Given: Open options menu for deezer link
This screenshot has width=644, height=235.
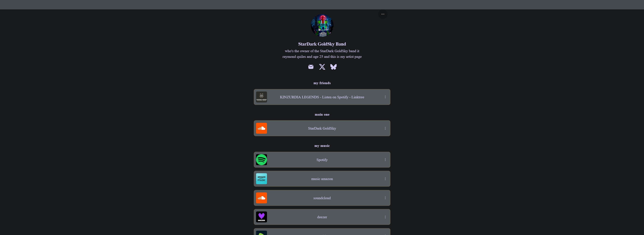Looking at the screenshot, I should point(385,217).
